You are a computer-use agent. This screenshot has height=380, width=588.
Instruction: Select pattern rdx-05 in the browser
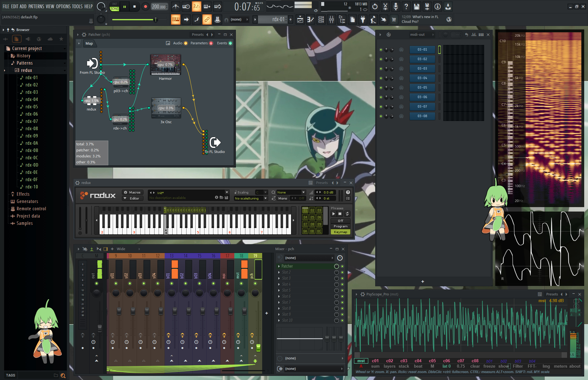(x=31, y=107)
